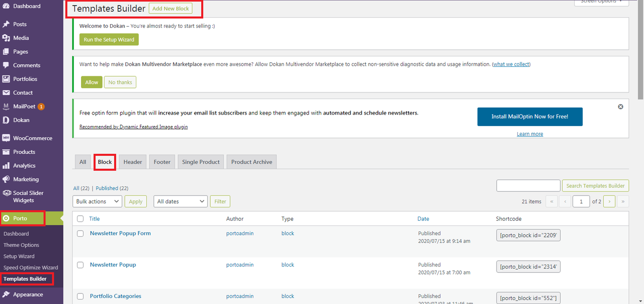Open Porto Setup Wizard submenu item
This screenshot has width=644, height=304.
tap(19, 256)
